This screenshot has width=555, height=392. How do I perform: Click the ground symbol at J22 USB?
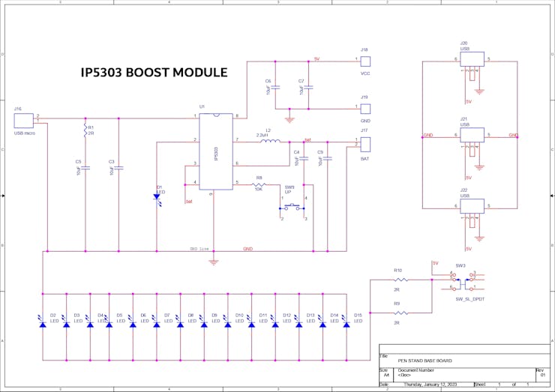tap(479, 239)
